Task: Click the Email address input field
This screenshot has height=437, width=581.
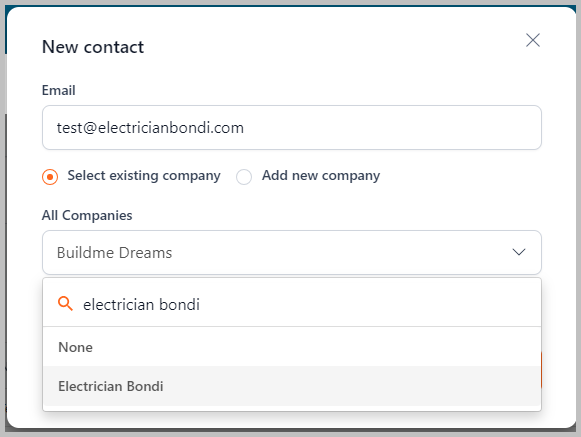Action: click(x=292, y=128)
